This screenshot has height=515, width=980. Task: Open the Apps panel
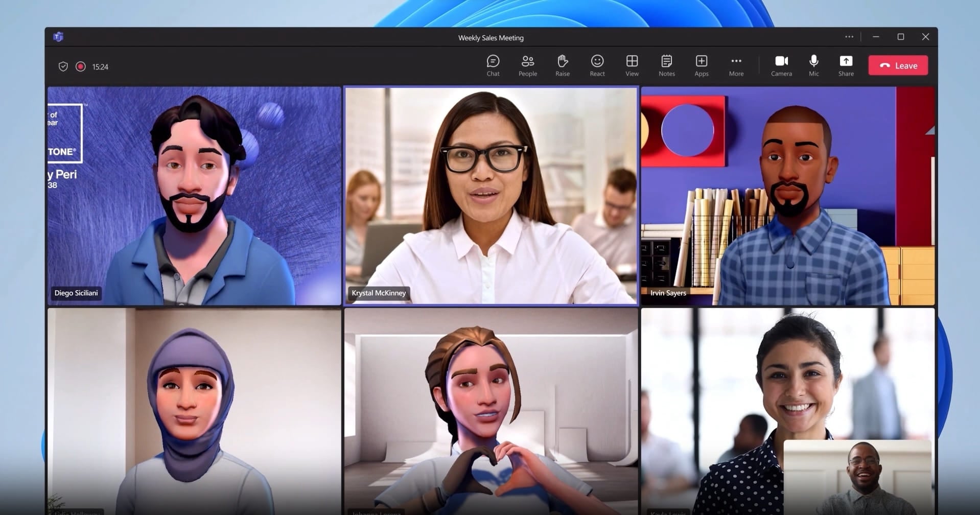coord(701,65)
